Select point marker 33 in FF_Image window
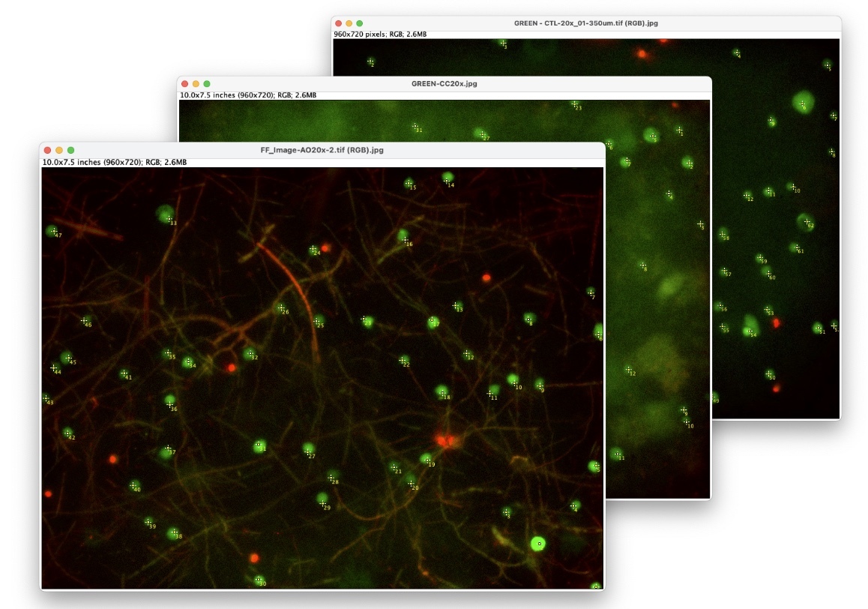Viewport: 868px width, 609px height. point(169,220)
